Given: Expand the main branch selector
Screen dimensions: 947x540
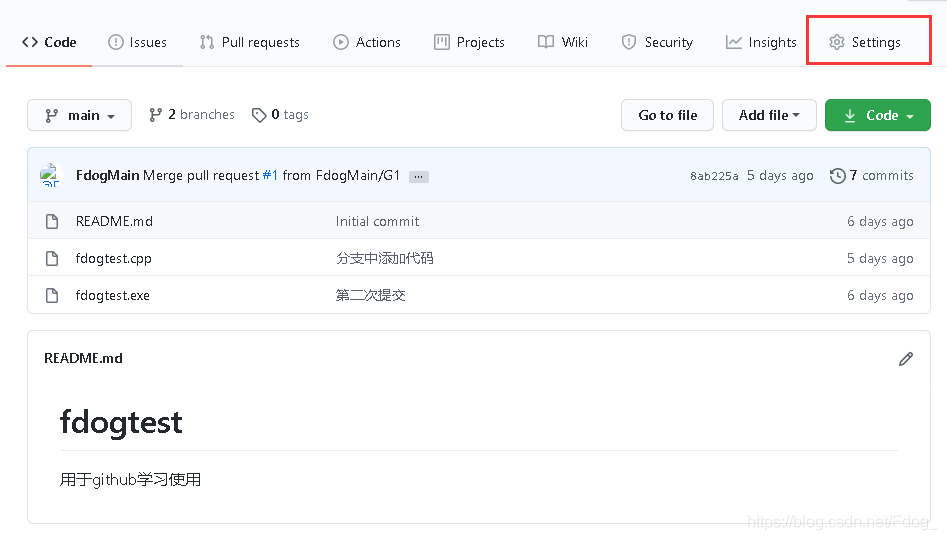Looking at the screenshot, I should 79,115.
